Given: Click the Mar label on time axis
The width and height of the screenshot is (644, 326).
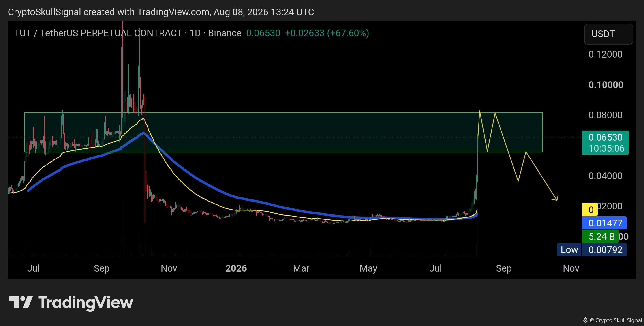Looking at the screenshot, I should 301,268.
